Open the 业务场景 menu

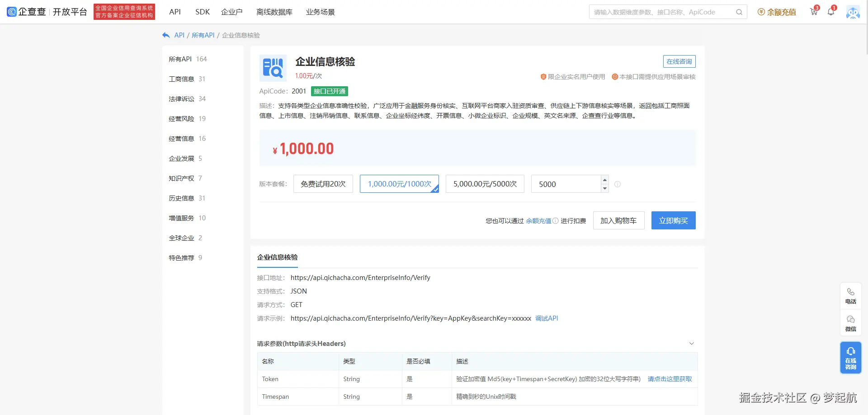coord(321,12)
